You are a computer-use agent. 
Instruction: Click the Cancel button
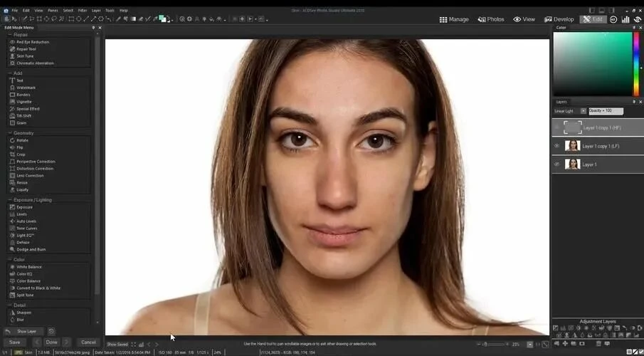click(x=88, y=342)
